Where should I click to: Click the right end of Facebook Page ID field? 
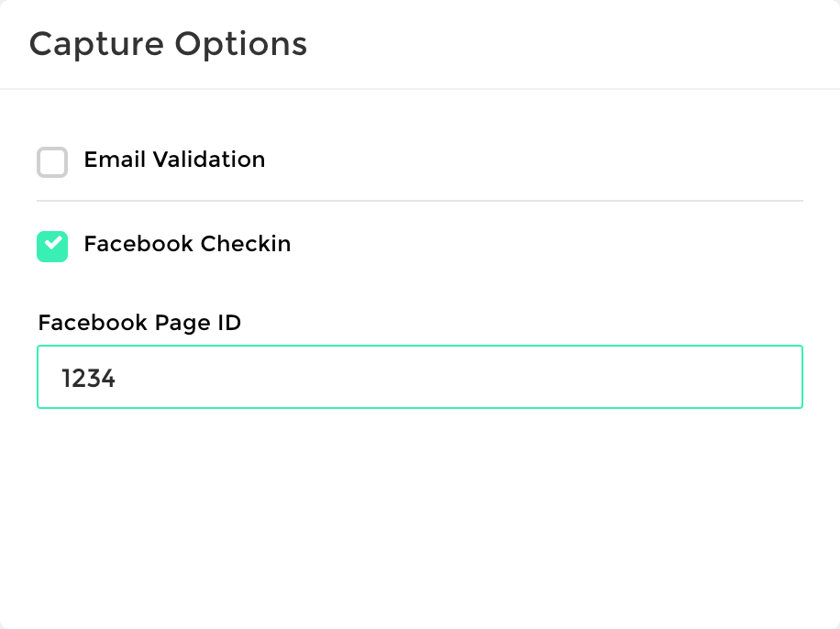(x=779, y=377)
